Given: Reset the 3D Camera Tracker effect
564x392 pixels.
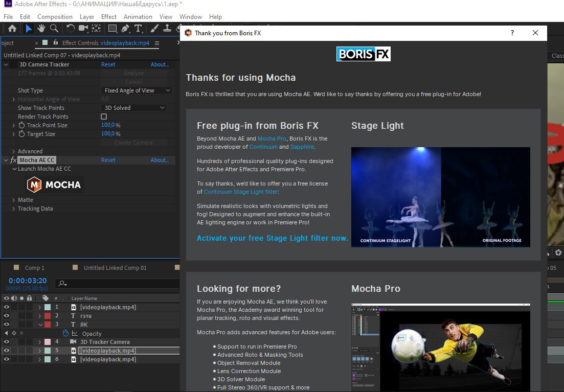Looking at the screenshot, I should point(108,64).
